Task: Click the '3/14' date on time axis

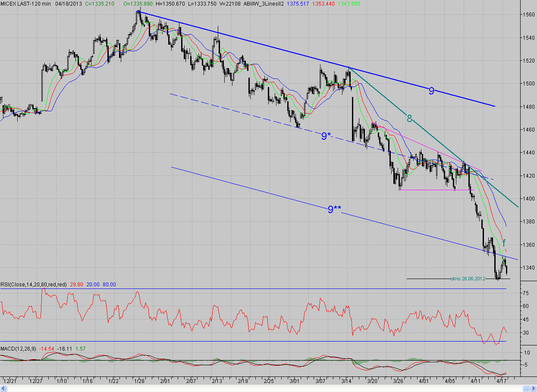Action: click(346, 381)
